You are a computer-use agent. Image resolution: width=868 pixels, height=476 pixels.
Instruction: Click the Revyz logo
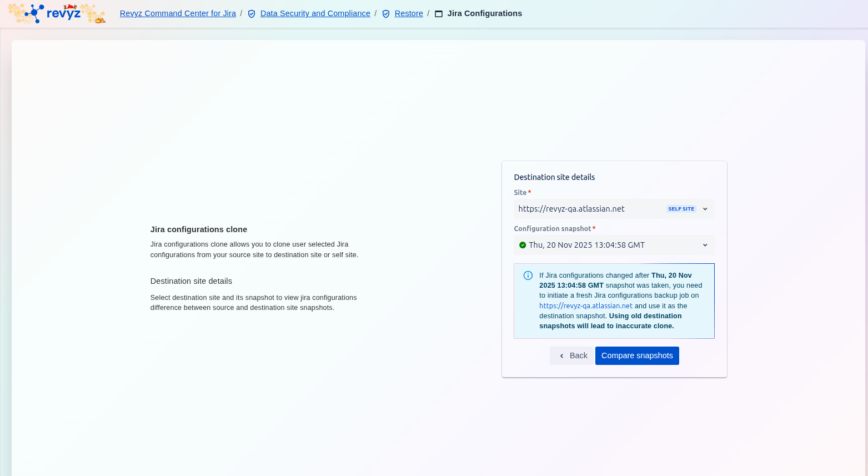(x=56, y=13)
